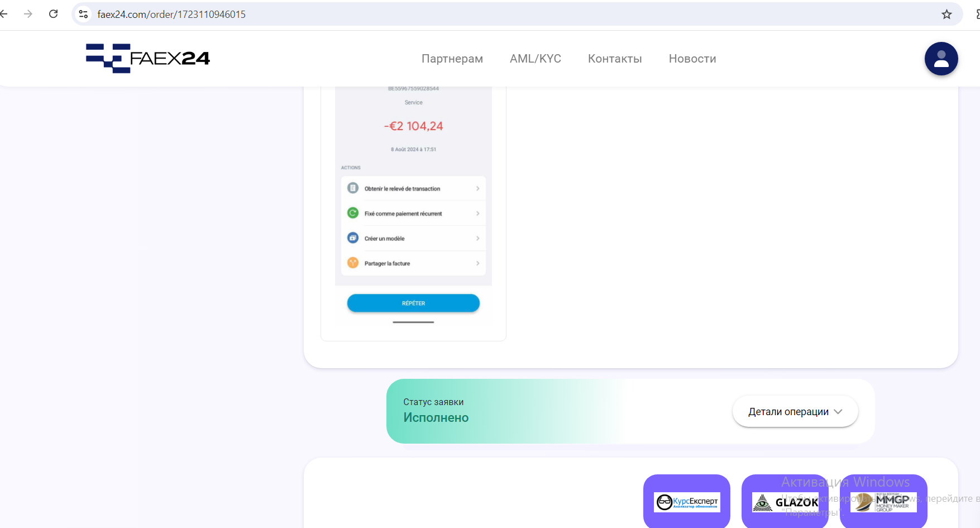Click the GLAZOK partner badge

785,502
